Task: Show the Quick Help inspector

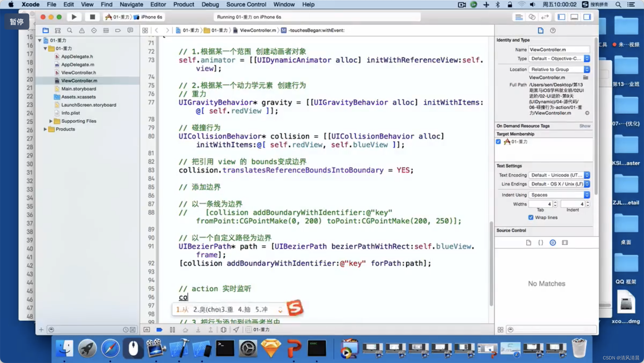Action: pos(553,30)
